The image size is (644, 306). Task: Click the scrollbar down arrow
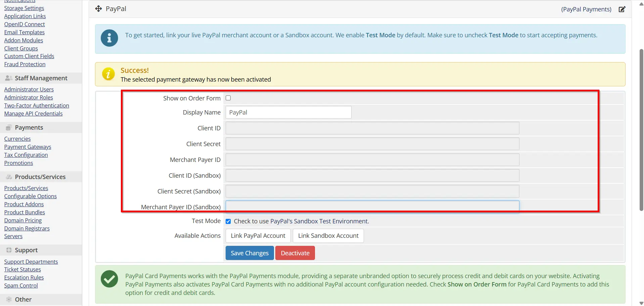click(x=641, y=303)
